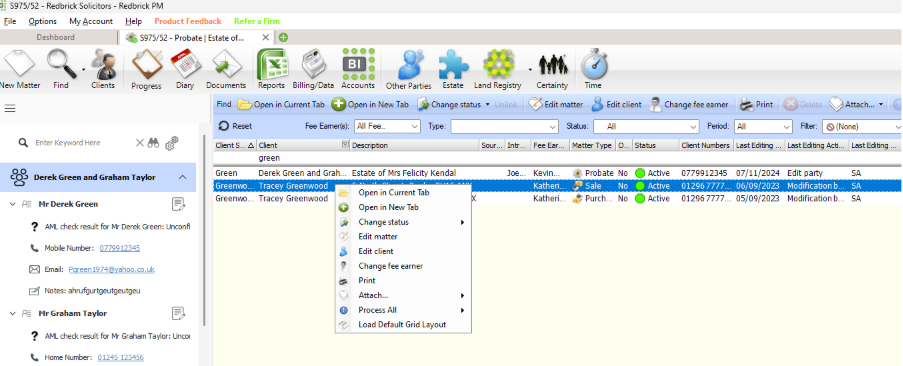Click the binoculars search icon
The width and height of the screenshot is (903, 366).
click(x=153, y=143)
